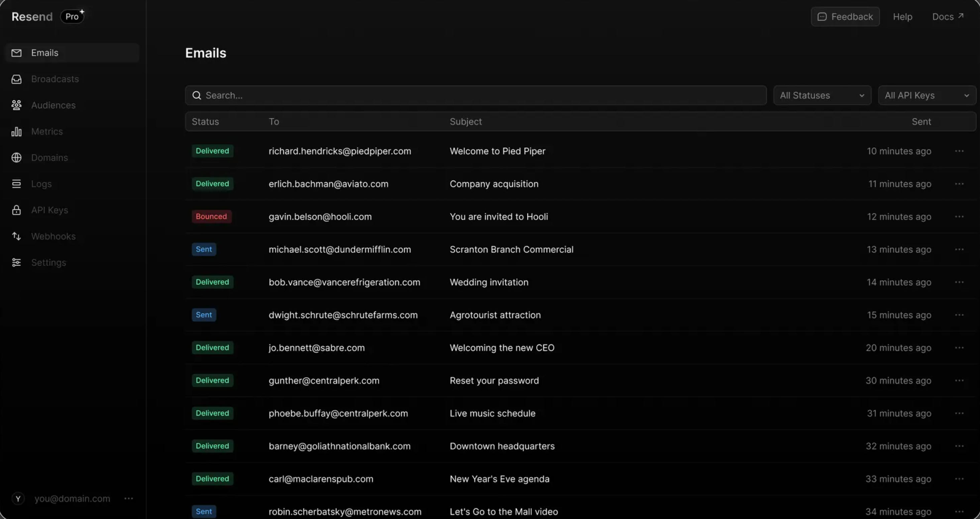Open email to erlich.bachman@aviato.com
The width and height of the screenshot is (980, 519).
tap(328, 184)
